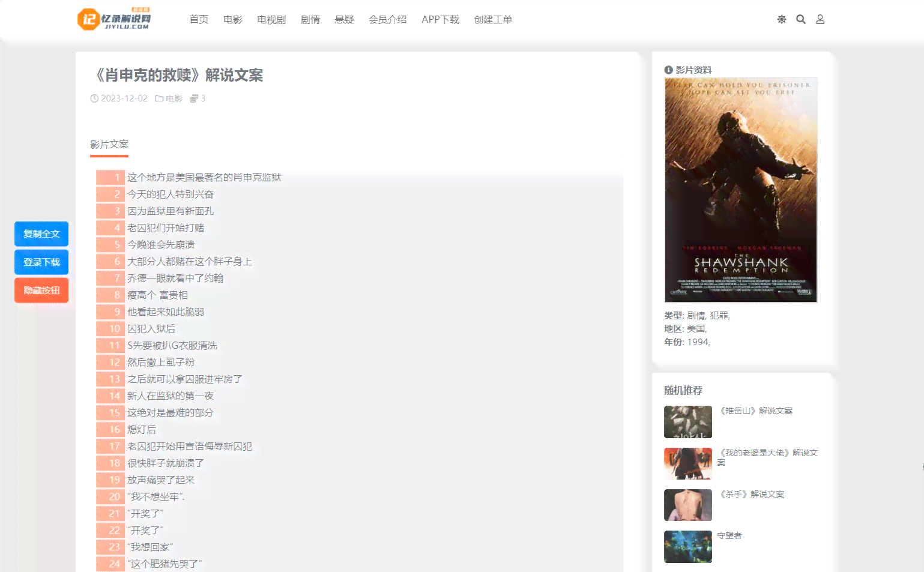The height and width of the screenshot is (572, 924).
Task: Open the 电影 menu item
Action: (x=232, y=19)
